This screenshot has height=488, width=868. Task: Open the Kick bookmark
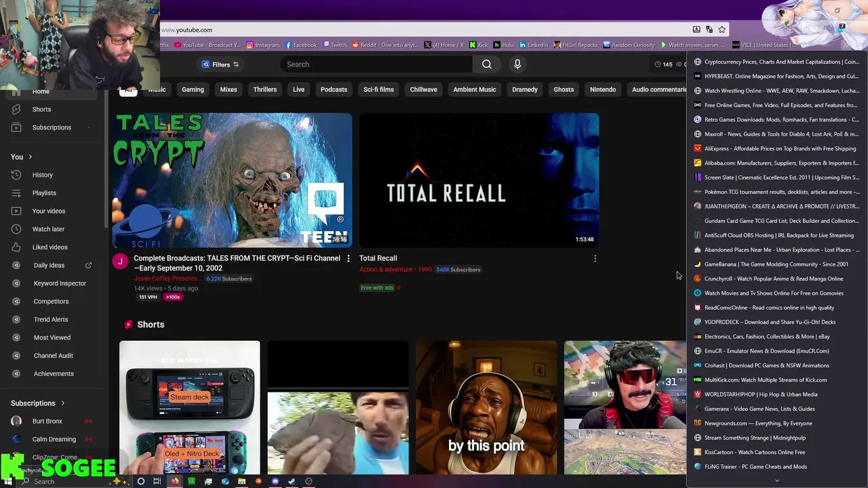point(479,45)
